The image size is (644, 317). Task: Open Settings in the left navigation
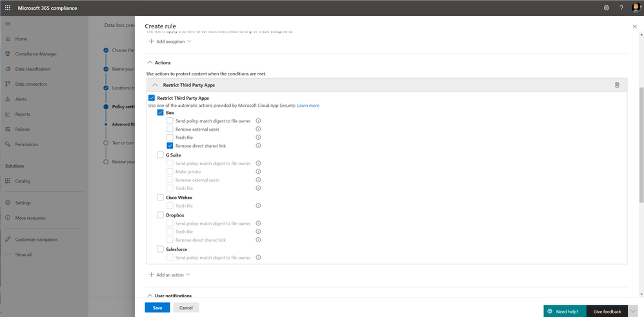[x=23, y=203]
